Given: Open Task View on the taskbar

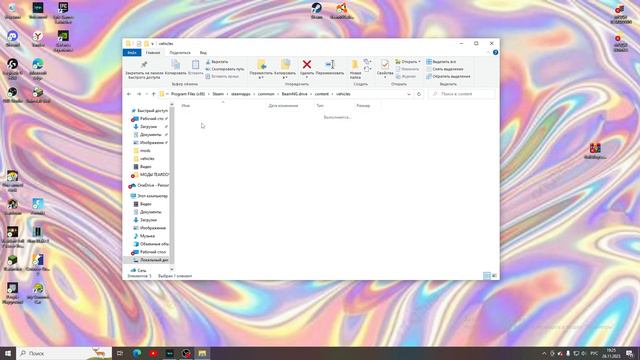Looking at the screenshot, I should (x=120, y=353).
